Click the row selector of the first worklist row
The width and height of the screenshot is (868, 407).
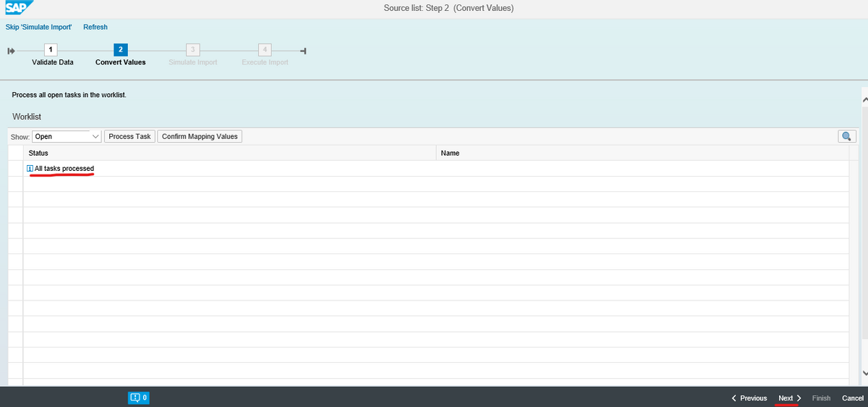coord(15,169)
